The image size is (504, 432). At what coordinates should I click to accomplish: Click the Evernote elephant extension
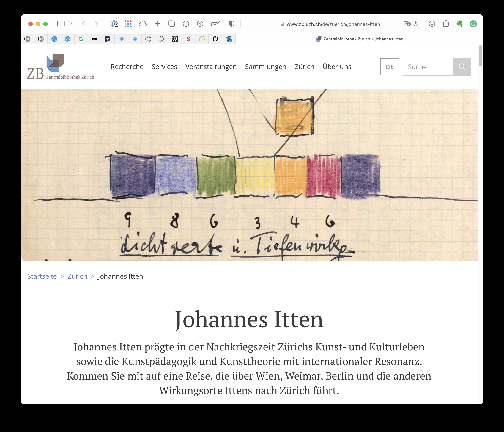point(459,24)
